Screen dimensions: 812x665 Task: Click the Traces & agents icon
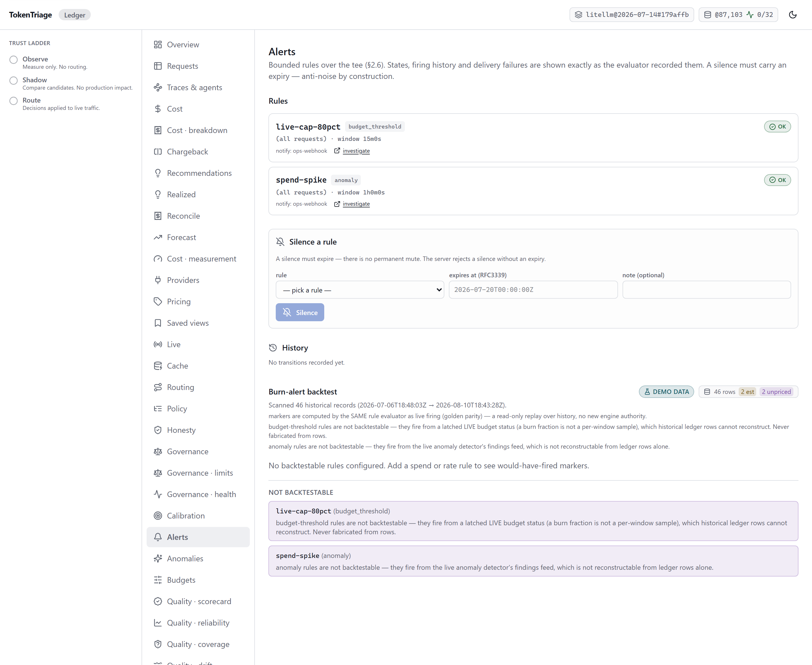[158, 87]
